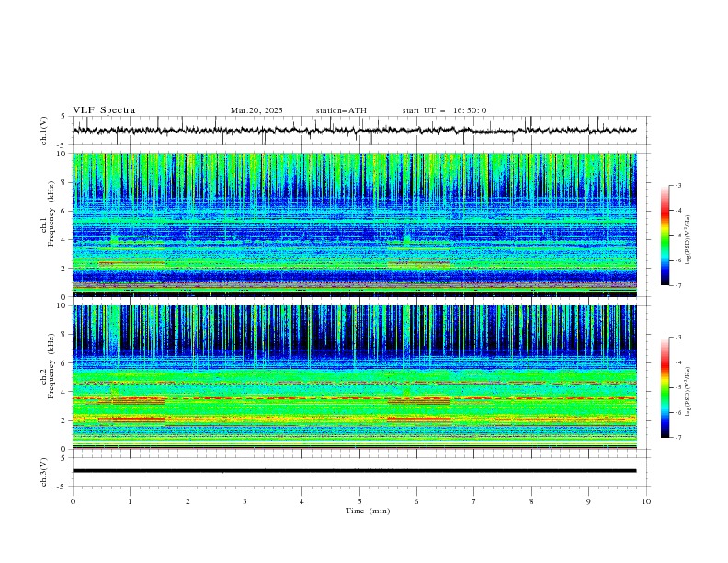728x563 pixels.
Task: Click the "ch.1(V)" axis label
Action: point(44,131)
